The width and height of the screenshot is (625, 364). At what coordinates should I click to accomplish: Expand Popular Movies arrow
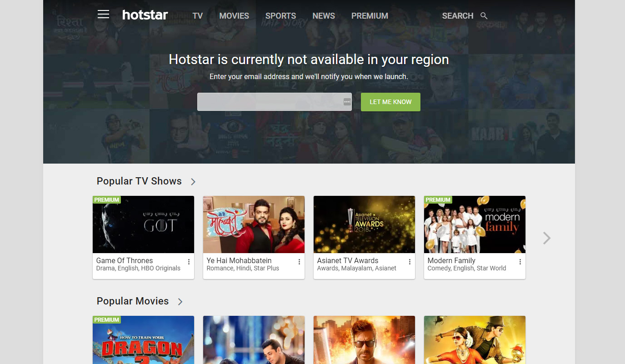coord(180,302)
